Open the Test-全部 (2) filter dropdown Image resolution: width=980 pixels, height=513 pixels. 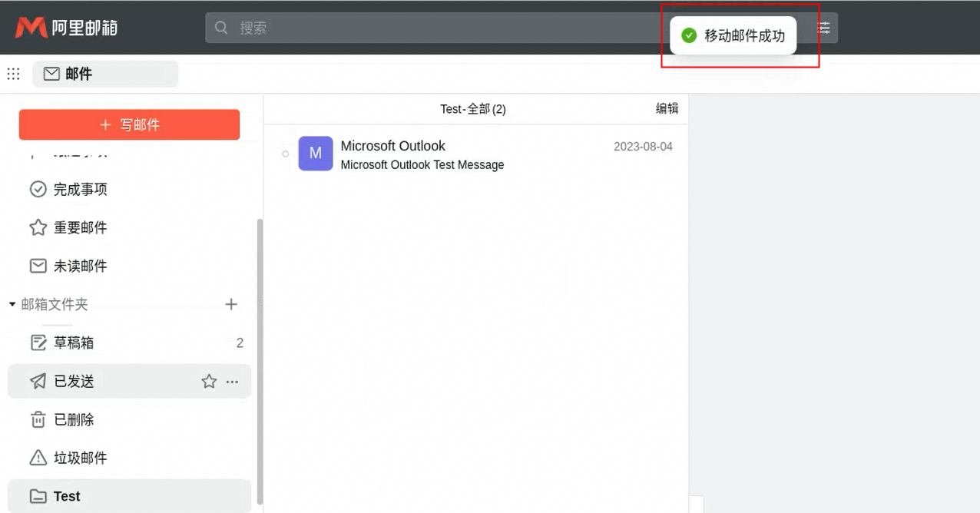[x=472, y=109]
